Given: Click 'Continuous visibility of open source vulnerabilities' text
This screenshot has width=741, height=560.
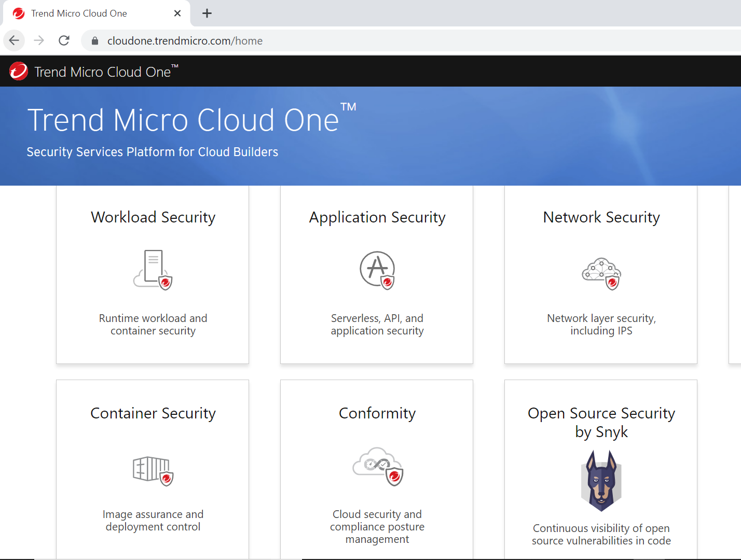Looking at the screenshot, I should pyautogui.click(x=601, y=535).
